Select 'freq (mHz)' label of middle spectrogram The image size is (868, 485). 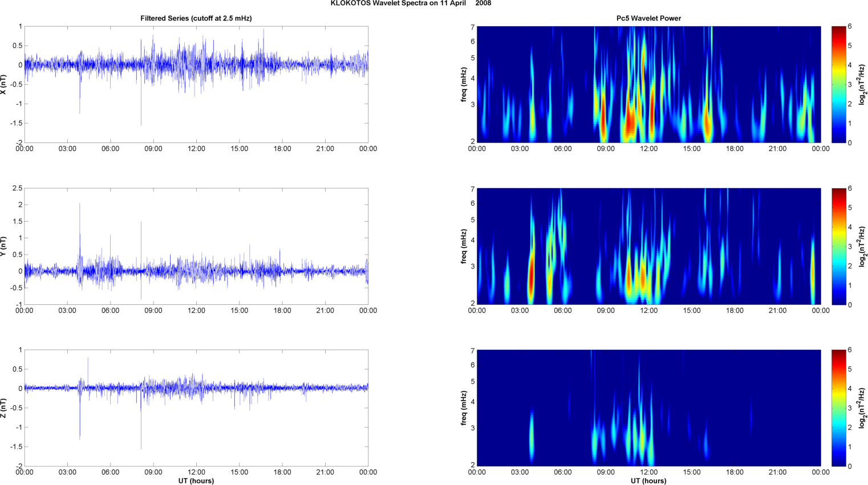click(464, 246)
